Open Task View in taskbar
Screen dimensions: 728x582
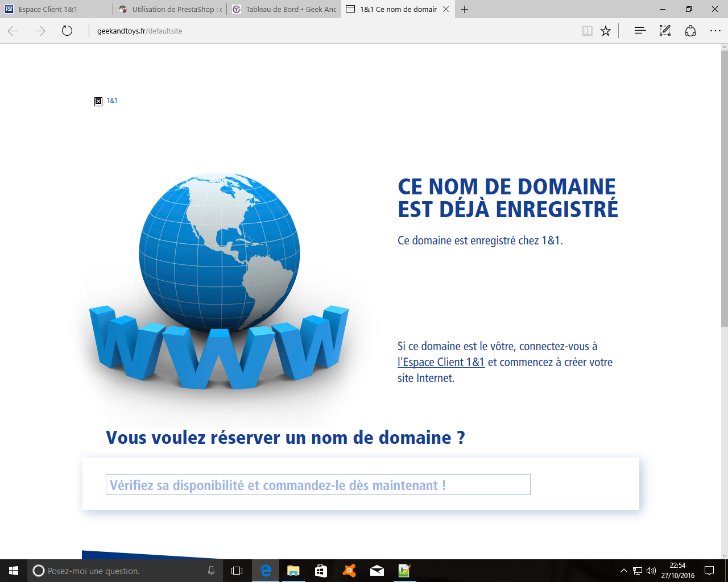pyautogui.click(x=237, y=571)
